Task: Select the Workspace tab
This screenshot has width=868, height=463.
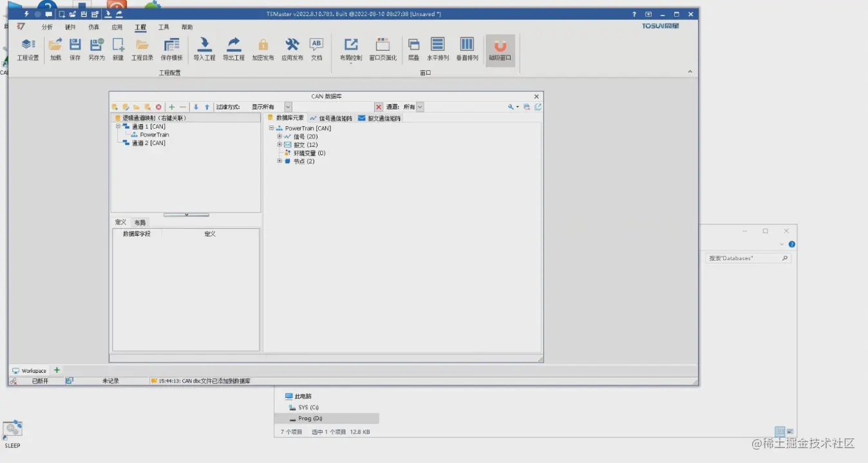Action: 29,370
